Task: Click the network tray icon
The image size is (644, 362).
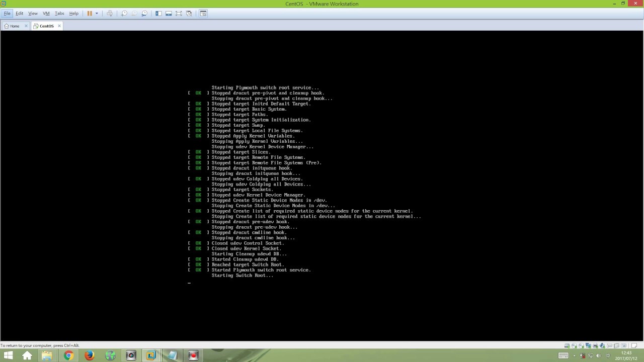Action: tap(591, 355)
